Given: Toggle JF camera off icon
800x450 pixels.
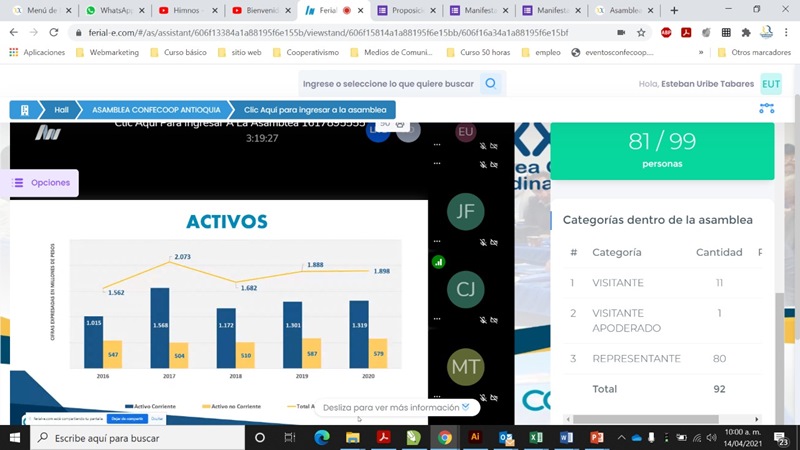Looking at the screenshot, I should [x=494, y=242].
